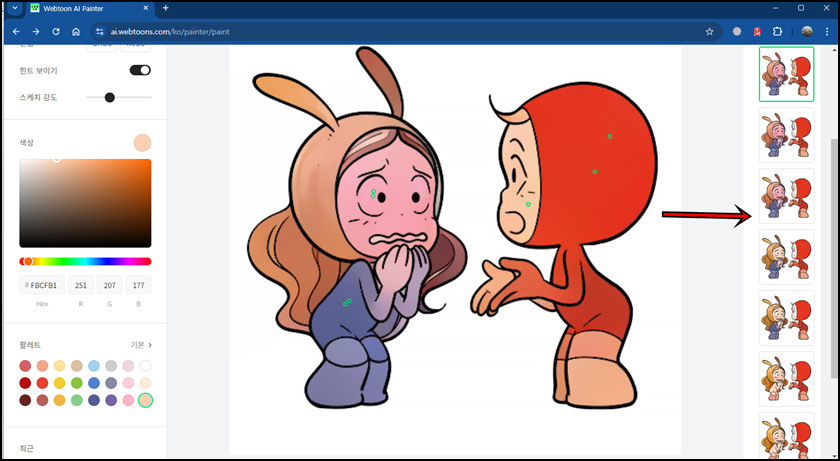Choose the navy blue bottom-row swatch
This screenshot has height=461, width=840.
94,400
